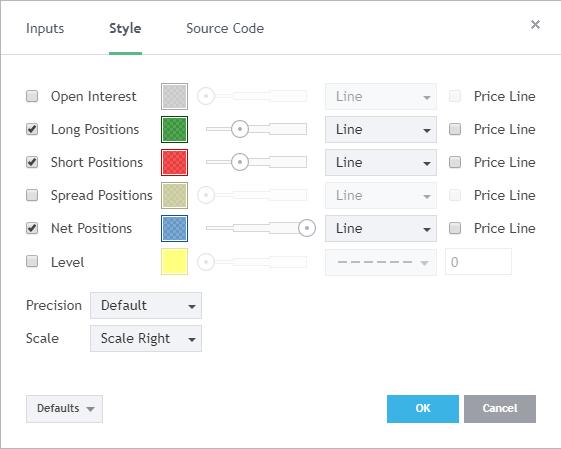Open the green Long Positions color swatch

pyautogui.click(x=174, y=130)
